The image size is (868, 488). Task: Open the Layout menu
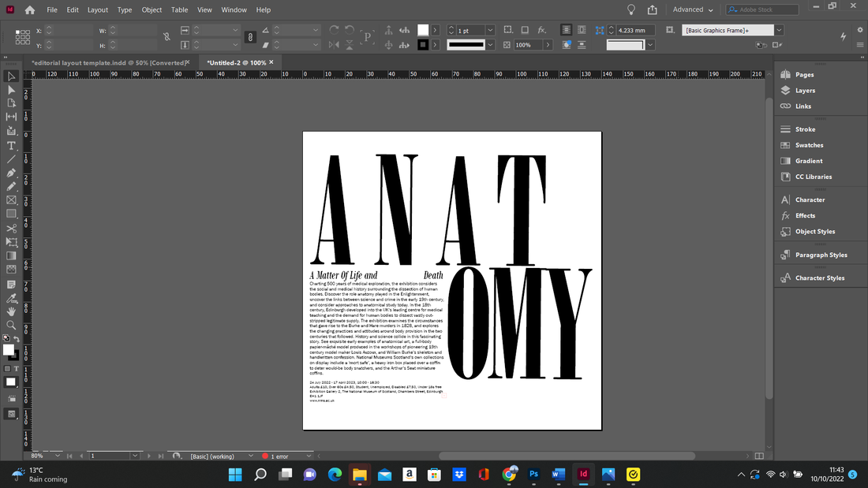point(97,10)
